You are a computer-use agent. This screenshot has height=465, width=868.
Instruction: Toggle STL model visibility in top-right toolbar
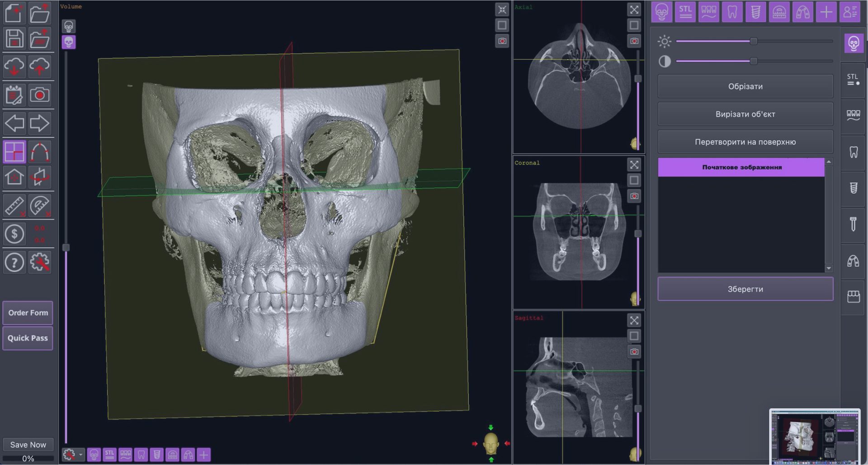click(x=685, y=12)
